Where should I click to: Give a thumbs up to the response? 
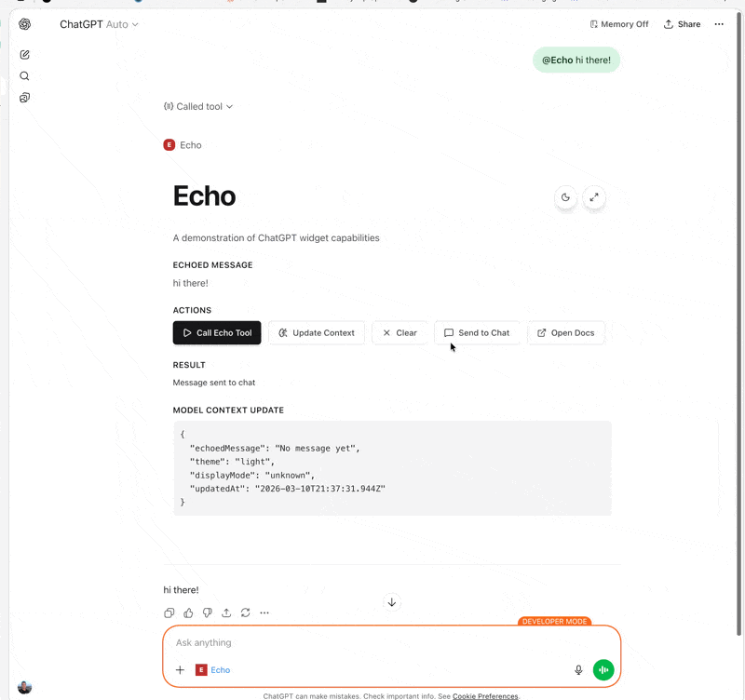pyautogui.click(x=188, y=612)
